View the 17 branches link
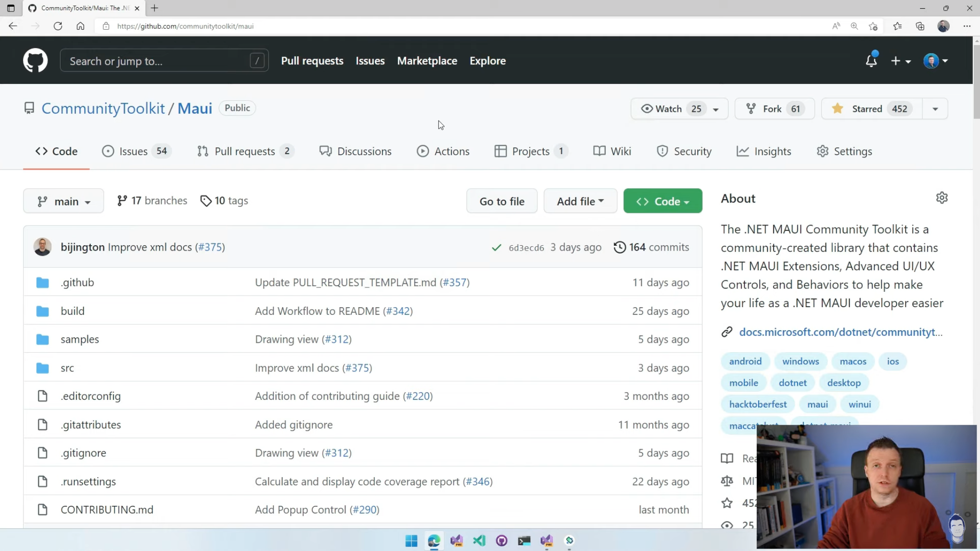Screen dimensions: 980x551 point(152,201)
